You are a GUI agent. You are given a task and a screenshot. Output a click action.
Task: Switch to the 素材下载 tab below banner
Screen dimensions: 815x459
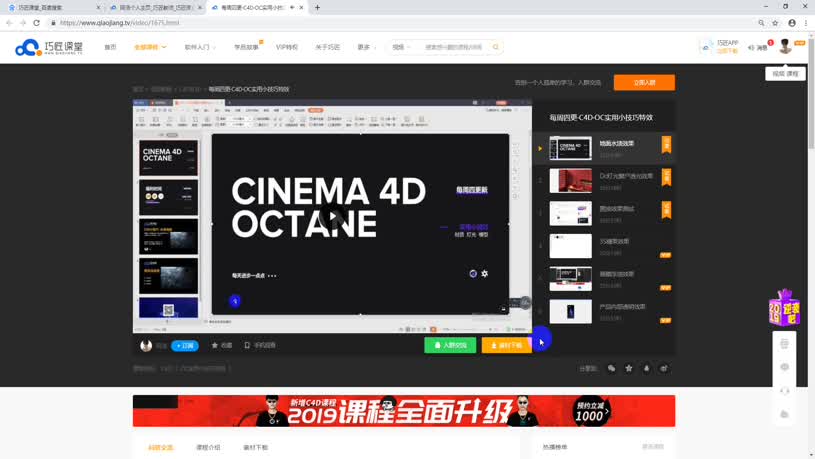pos(255,448)
